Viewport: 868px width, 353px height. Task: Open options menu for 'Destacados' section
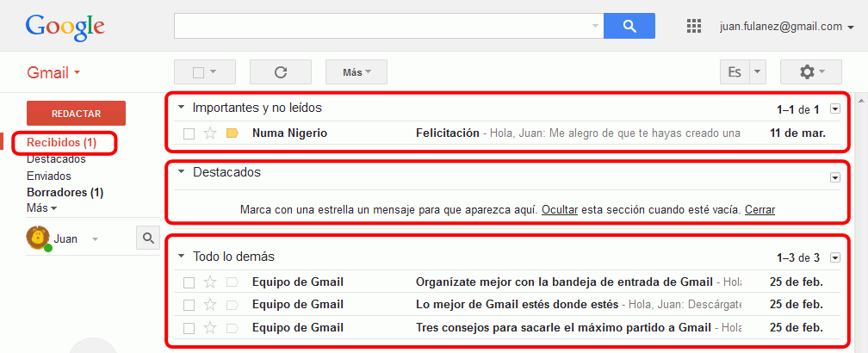point(835,177)
